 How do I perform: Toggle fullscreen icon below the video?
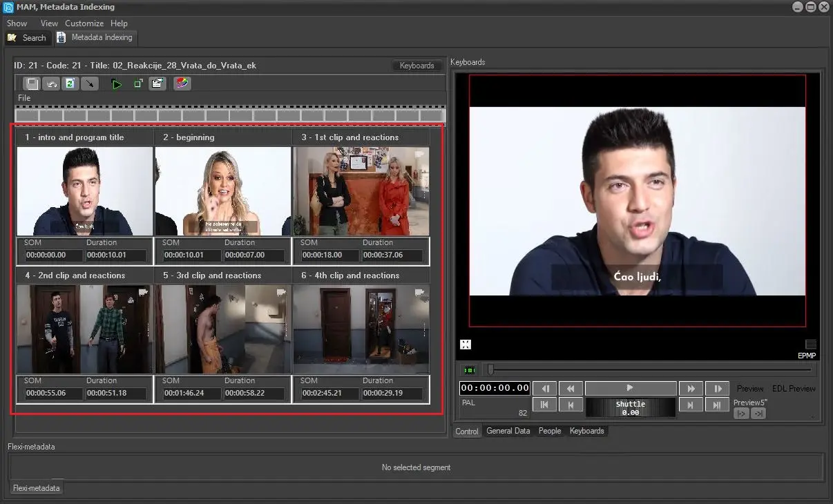pos(466,345)
